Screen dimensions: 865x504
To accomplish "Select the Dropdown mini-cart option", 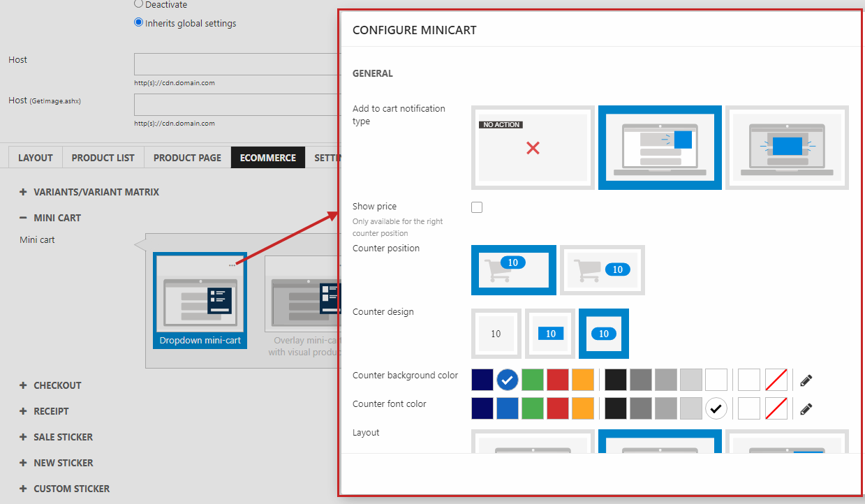I will point(200,300).
